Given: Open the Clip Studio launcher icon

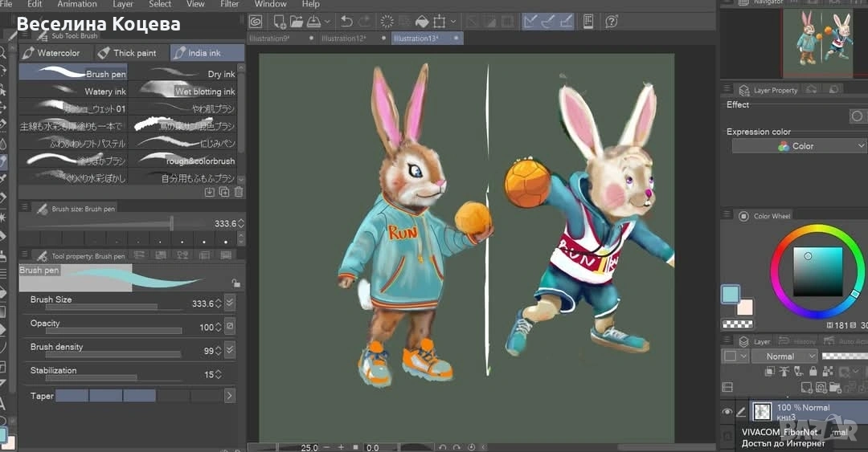Looking at the screenshot, I should (256, 22).
